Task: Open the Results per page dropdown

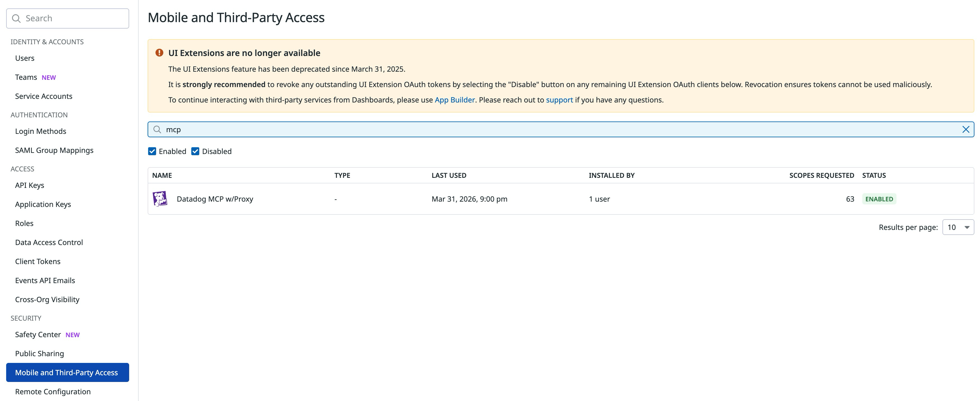Action: [958, 227]
